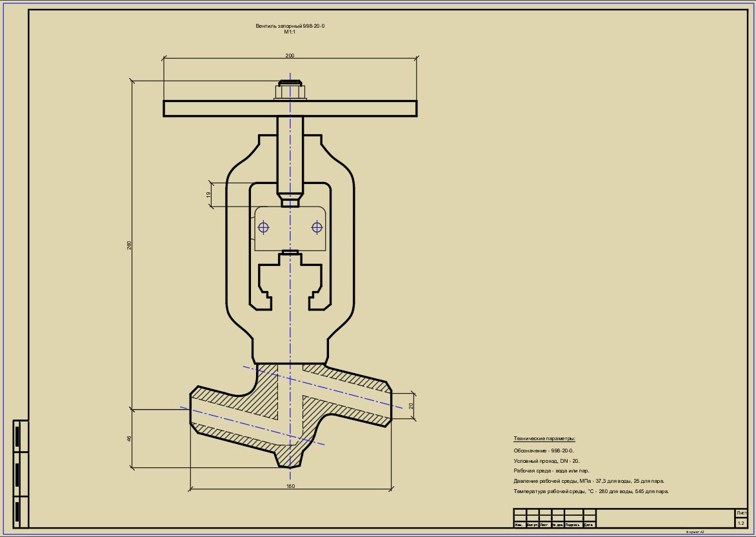Viewport: 756px width, 537px height.
Task: Select the 280 overall height dimension
Action: (129, 245)
